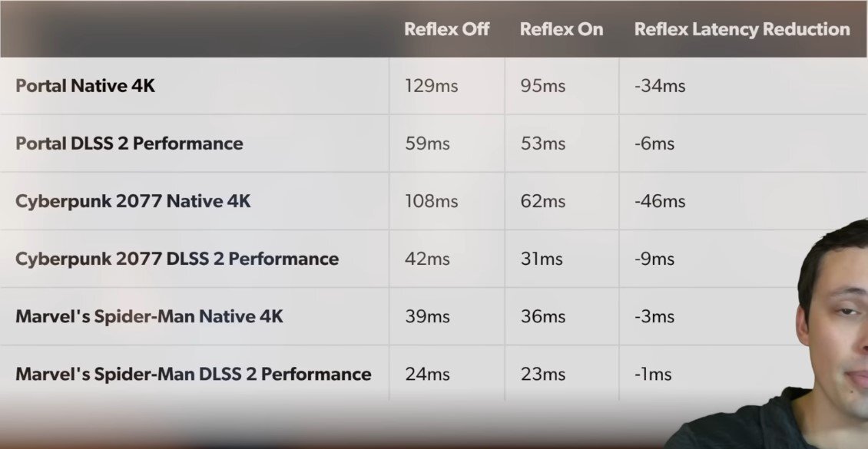Click the Reflex On column header
Viewport: 868px width, 449px height.
562,29
